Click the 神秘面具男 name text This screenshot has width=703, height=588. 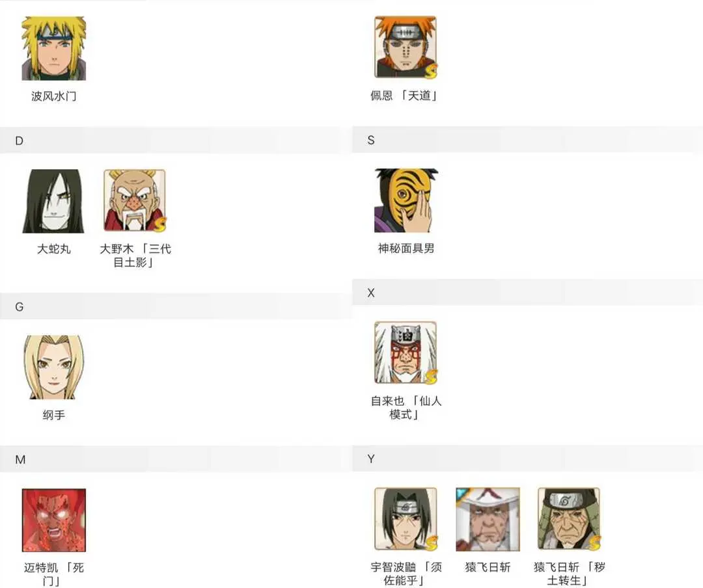click(x=406, y=248)
